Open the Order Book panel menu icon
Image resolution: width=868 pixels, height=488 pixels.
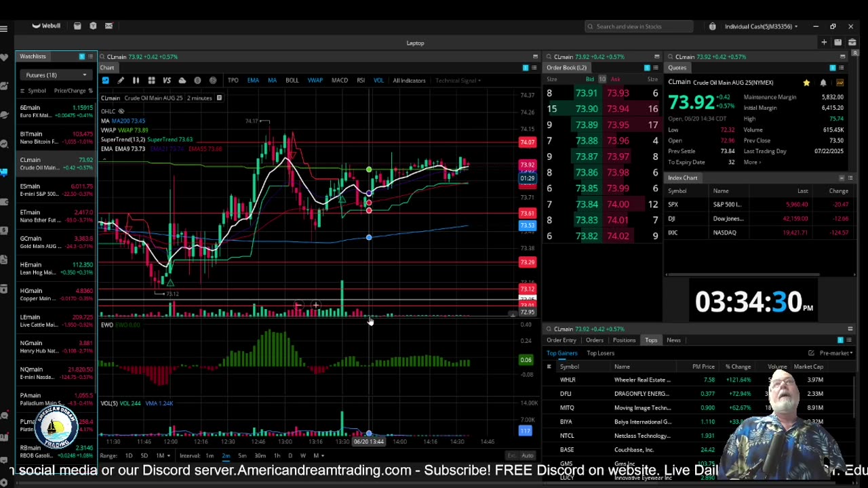click(x=656, y=68)
